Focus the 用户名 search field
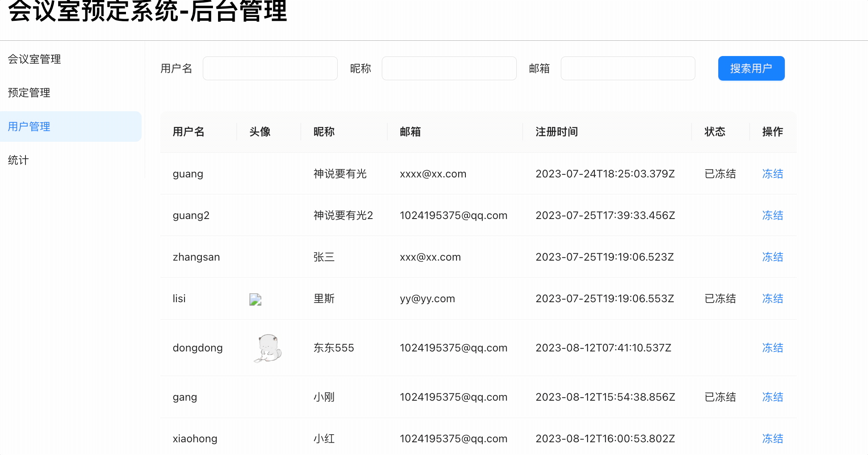The height and width of the screenshot is (455, 868). 270,68
